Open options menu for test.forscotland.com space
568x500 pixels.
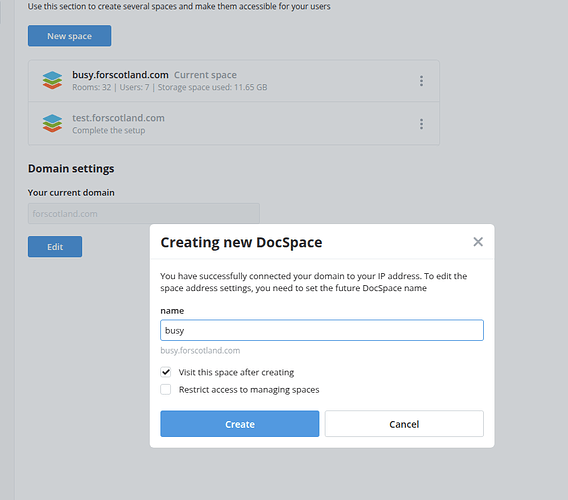click(x=421, y=124)
